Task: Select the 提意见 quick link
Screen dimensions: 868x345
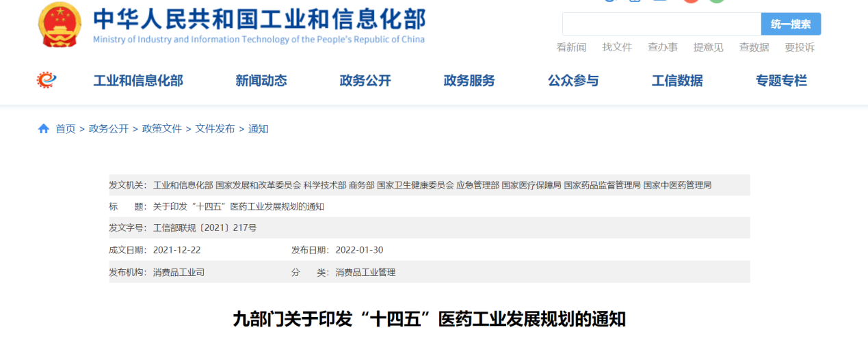Action: tap(708, 47)
